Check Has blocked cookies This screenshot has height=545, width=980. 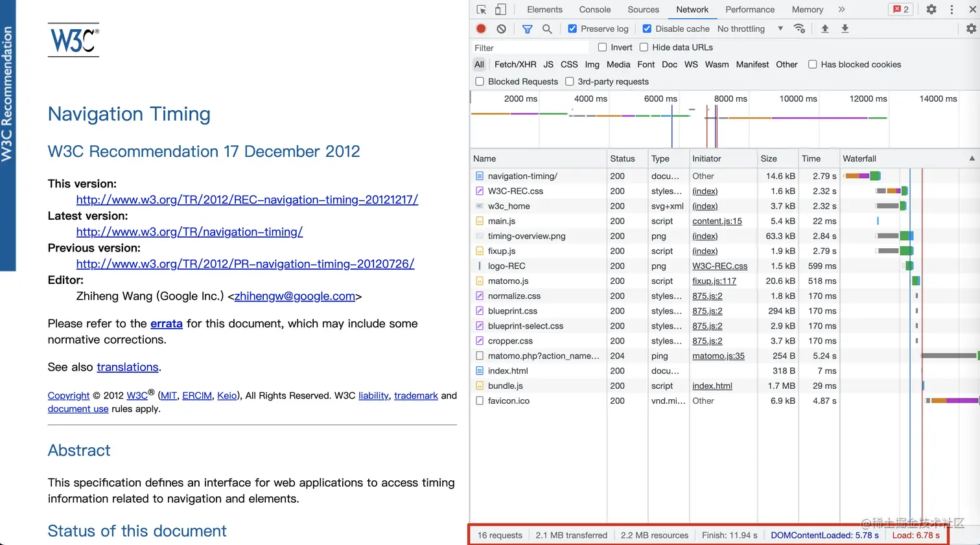coord(812,64)
